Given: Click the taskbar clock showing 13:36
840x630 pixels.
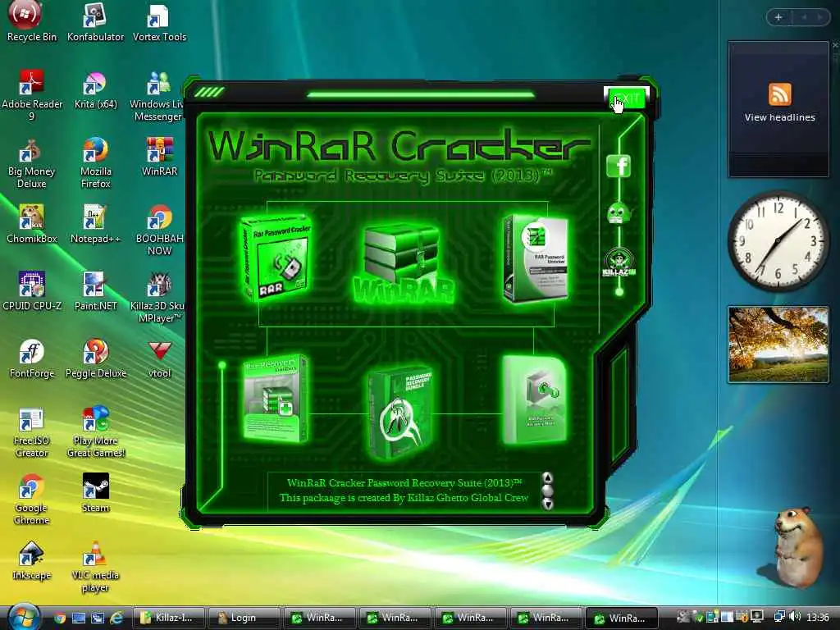Looking at the screenshot, I should coord(818,618).
